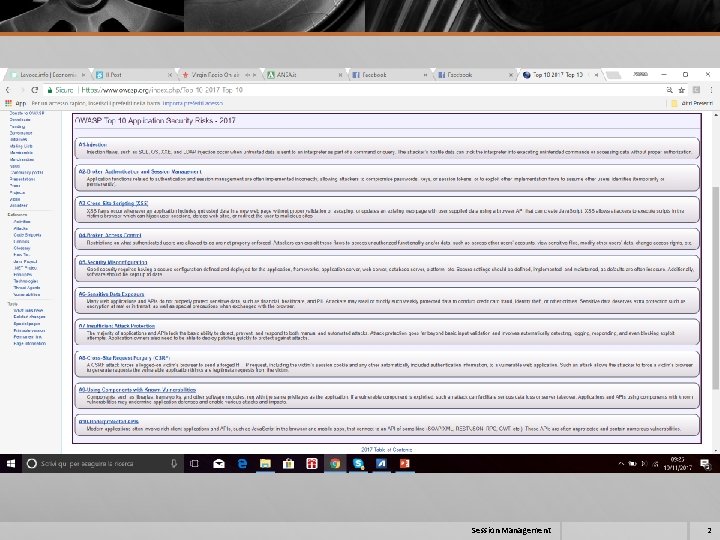Click the red gift icon on the taskbar

click(x=312, y=464)
